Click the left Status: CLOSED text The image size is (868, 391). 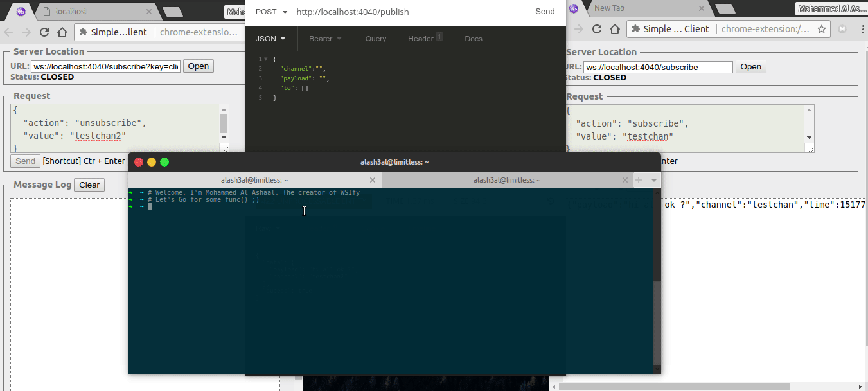tap(42, 77)
